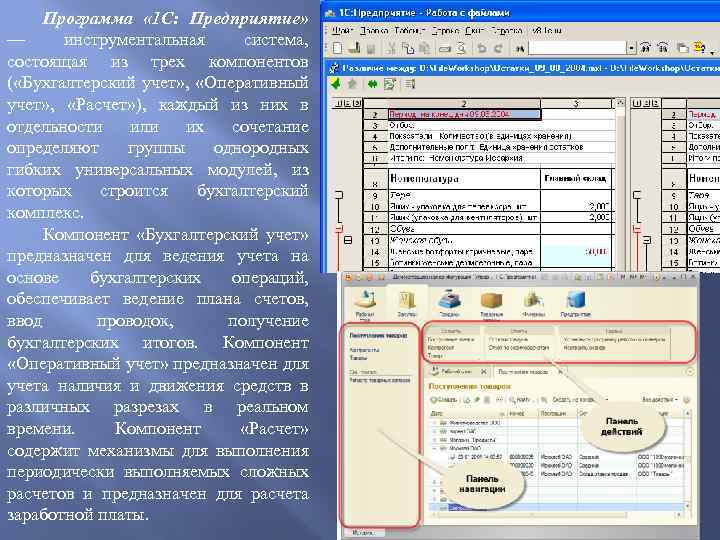This screenshot has height=540, width=720.
Task: Click the vertical scrollbar in the left spreadsheet
Action: pyautogui.click(x=620, y=184)
